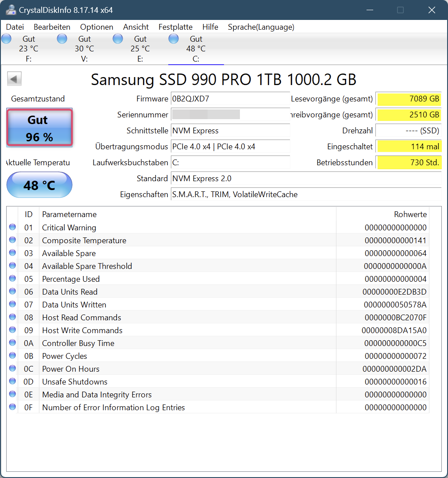Click status dot of Host Read Commands row
This screenshot has width=448, height=478.
[12, 317]
